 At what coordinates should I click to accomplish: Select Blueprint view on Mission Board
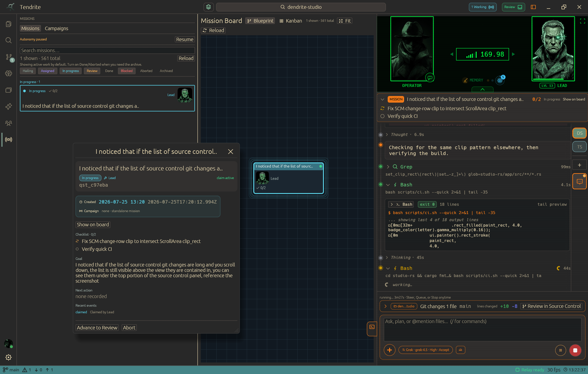coord(260,21)
